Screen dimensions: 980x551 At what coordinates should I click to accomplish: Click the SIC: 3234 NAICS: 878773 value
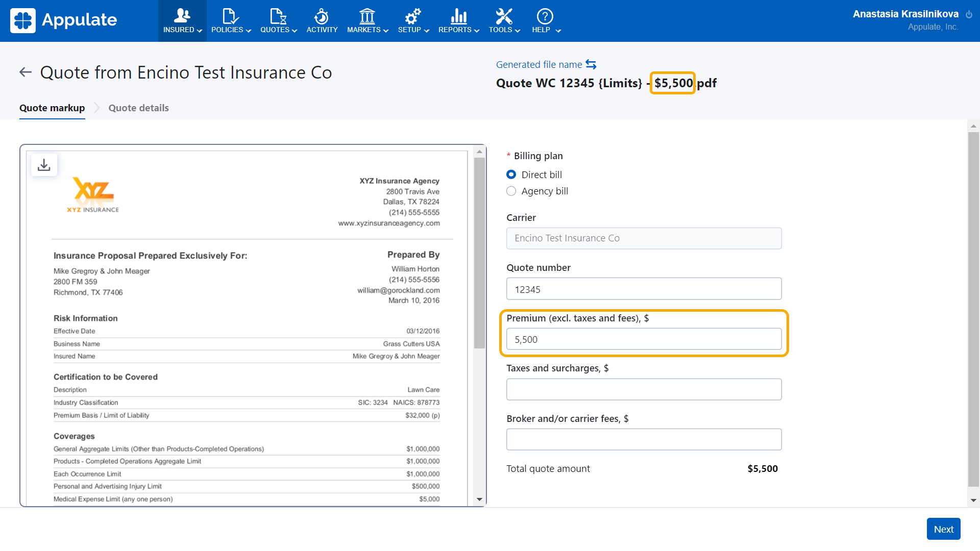click(399, 403)
